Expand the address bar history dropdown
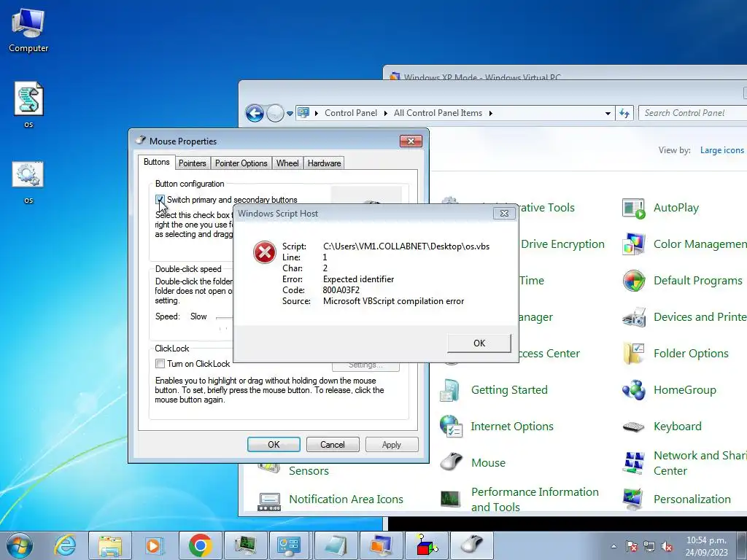 [608, 113]
